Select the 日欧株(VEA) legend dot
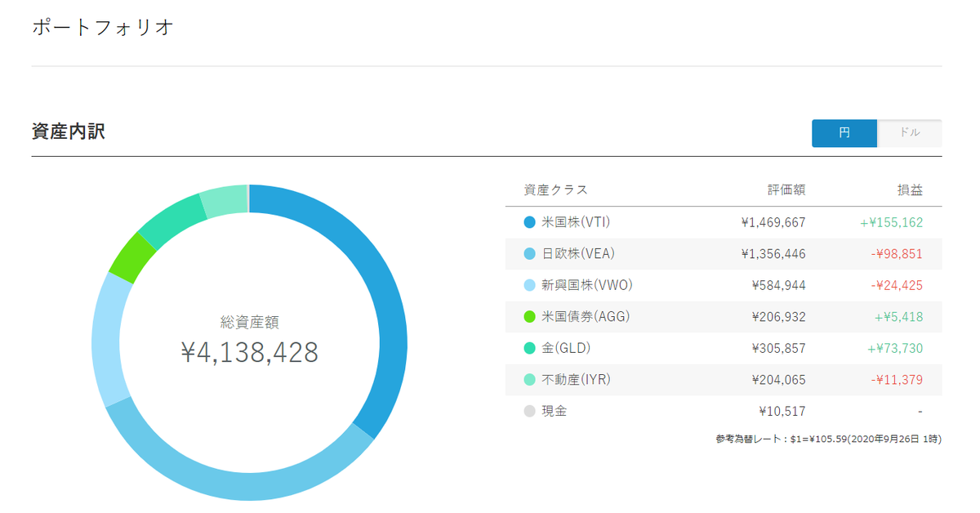 [529, 254]
